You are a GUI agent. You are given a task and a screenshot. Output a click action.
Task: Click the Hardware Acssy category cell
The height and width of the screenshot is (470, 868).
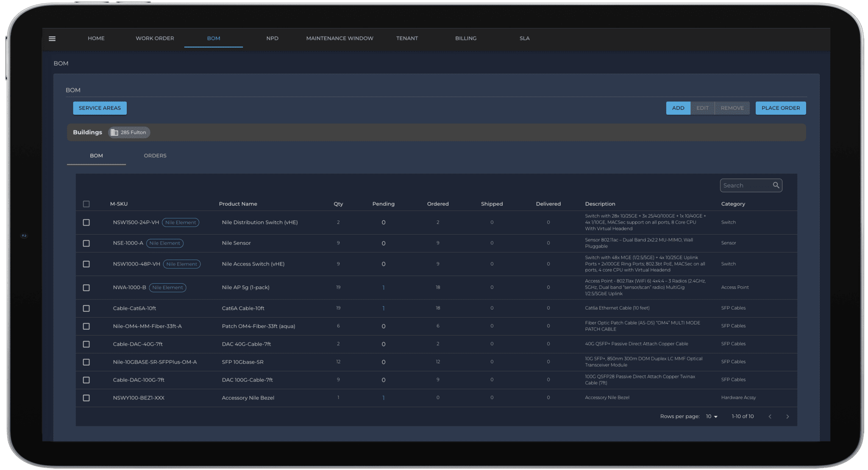click(739, 398)
